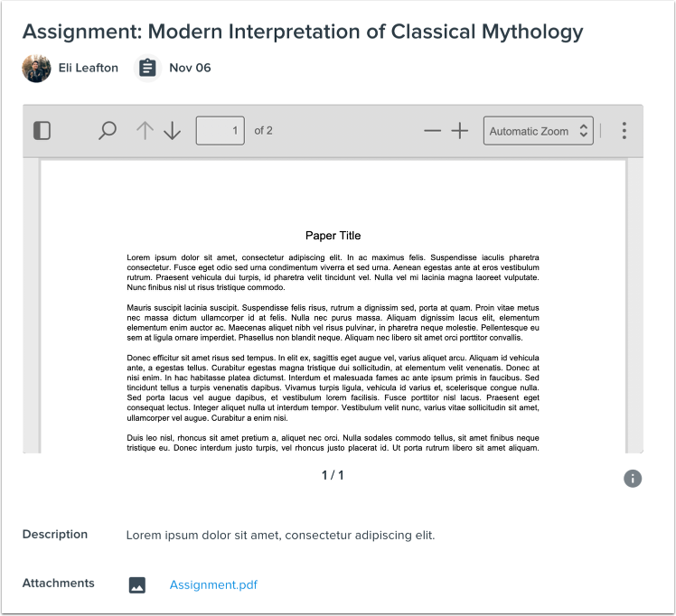This screenshot has width=676, height=616.
Task: Click the Nov 06 date
Action: coord(190,68)
